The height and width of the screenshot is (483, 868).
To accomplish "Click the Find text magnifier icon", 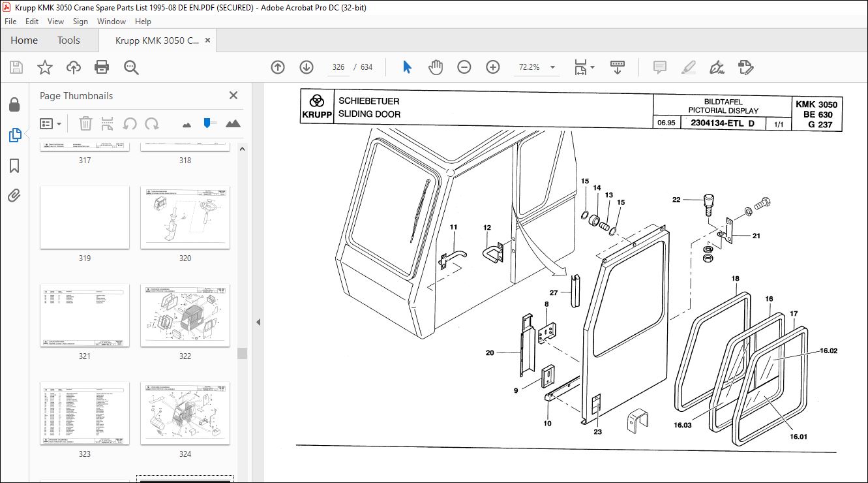I will 131,67.
